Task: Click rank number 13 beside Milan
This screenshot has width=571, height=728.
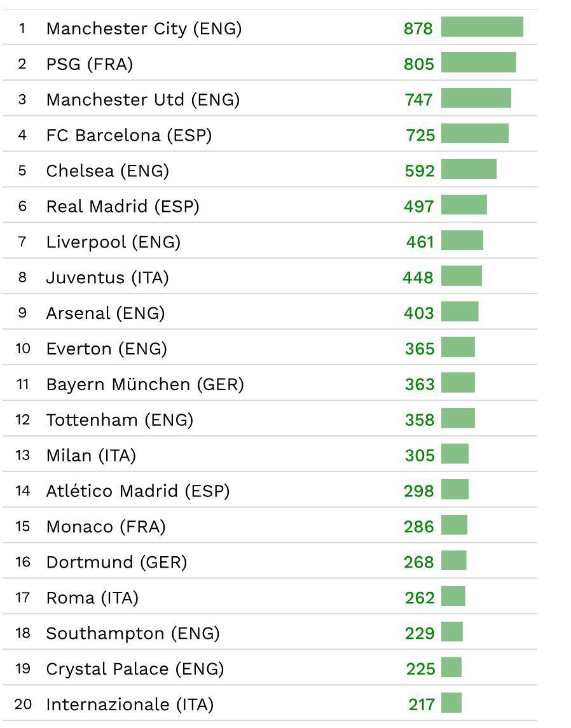Action: 23,456
